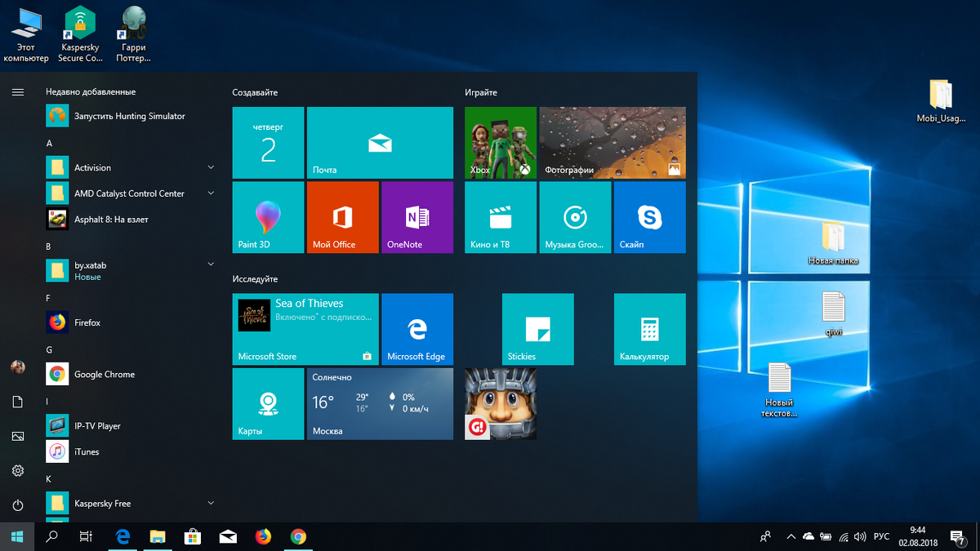Expand the Kaspersky Free folder chevron

pyautogui.click(x=211, y=503)
